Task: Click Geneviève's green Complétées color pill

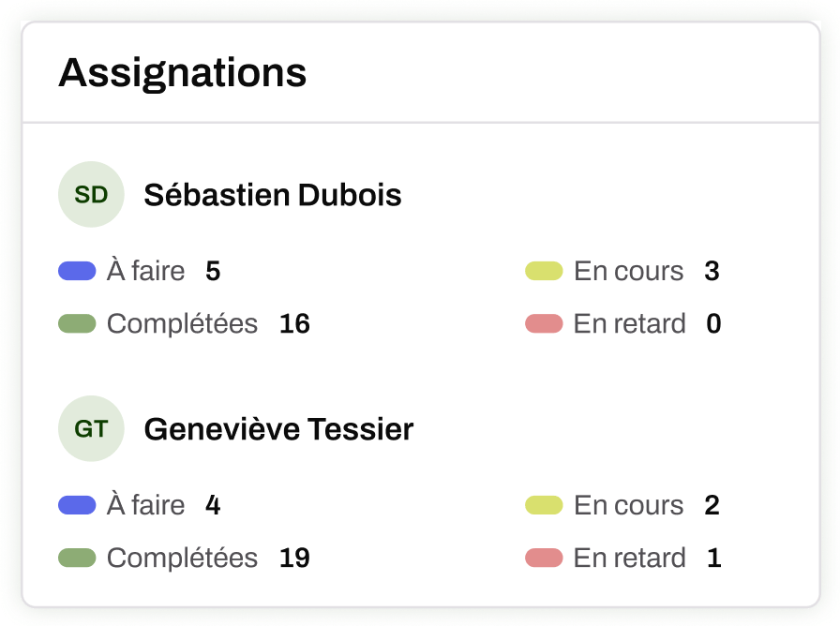Action: point(77,559)
